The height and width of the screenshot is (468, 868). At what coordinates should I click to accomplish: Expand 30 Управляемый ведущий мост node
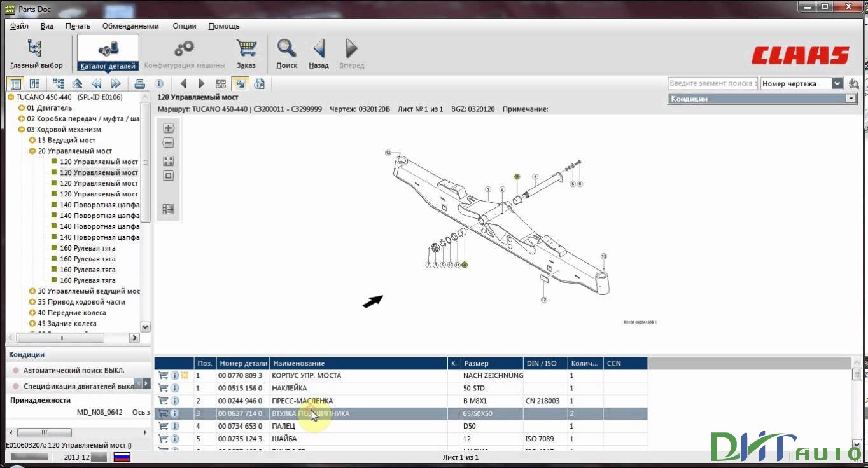(32, 291)
